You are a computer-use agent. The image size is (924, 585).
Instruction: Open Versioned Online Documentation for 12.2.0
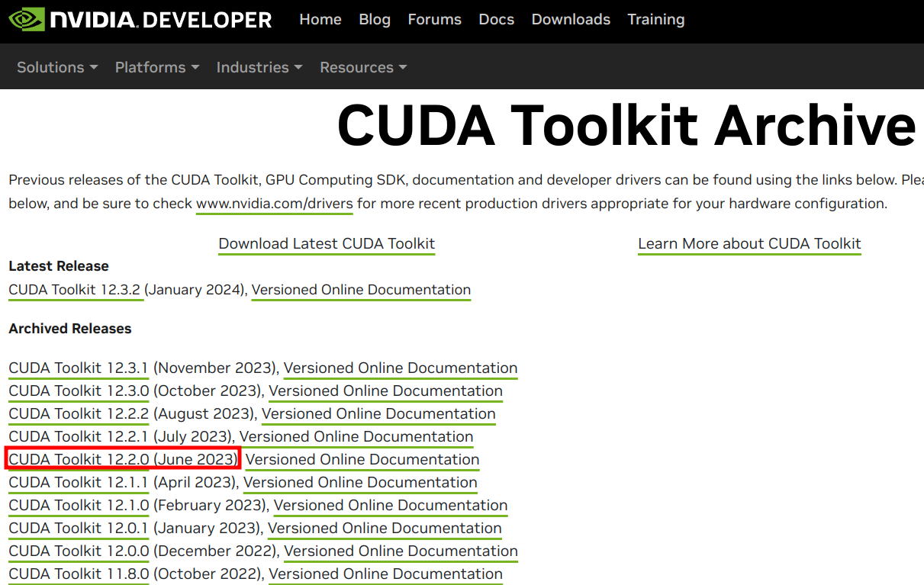pos(362,460)
